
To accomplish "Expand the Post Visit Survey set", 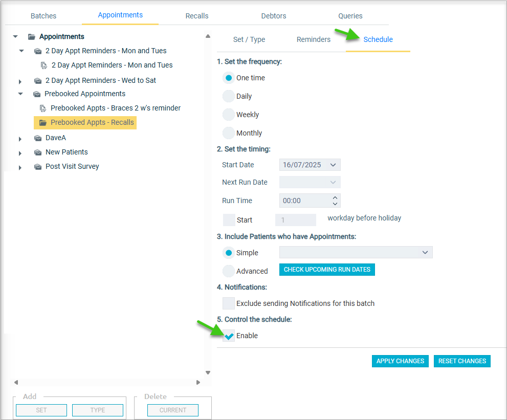I will tap(20, 168).
